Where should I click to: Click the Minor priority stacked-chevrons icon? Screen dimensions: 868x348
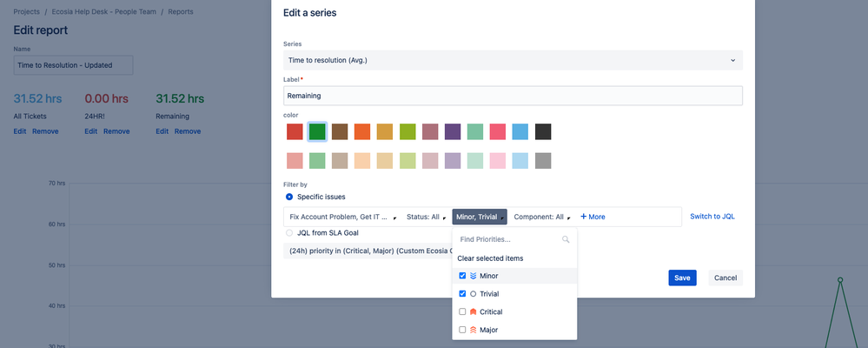473,276
